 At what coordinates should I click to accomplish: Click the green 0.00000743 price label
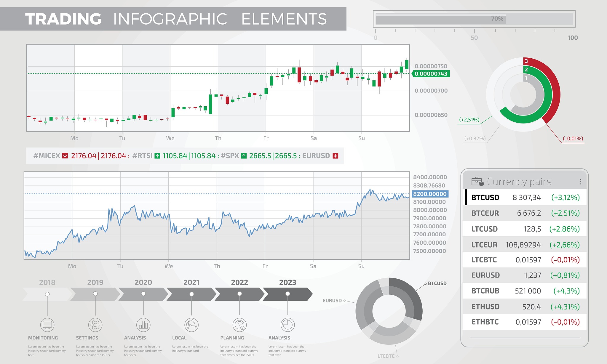(431, 74)
